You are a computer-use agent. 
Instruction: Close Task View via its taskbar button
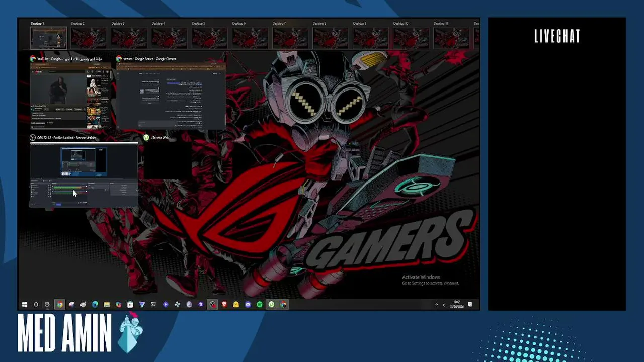coord(47,304)
